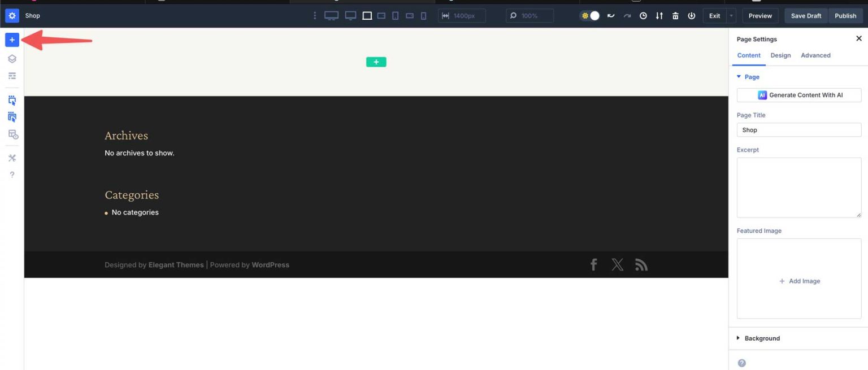
Task: Open the Divi layers panel
Action: tap(11, 58)
